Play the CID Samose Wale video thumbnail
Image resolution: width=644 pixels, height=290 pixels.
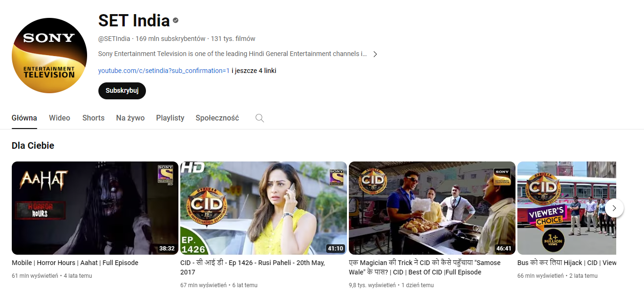click(432, 208)
